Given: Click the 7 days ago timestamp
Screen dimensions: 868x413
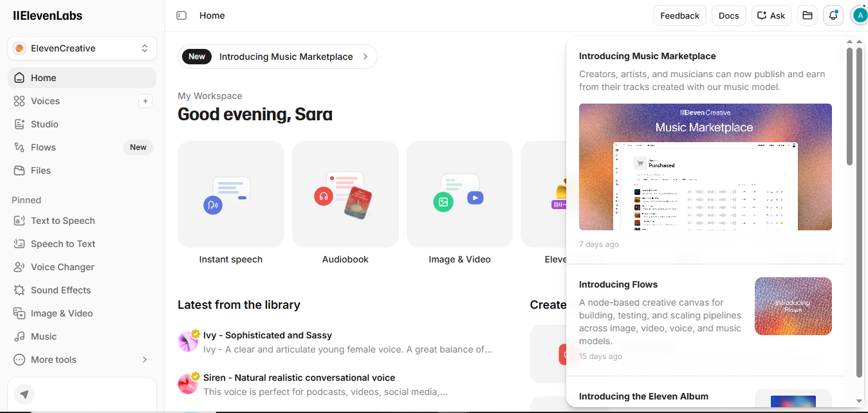Looking at the screenshot, I should click(x=599, y=244).
